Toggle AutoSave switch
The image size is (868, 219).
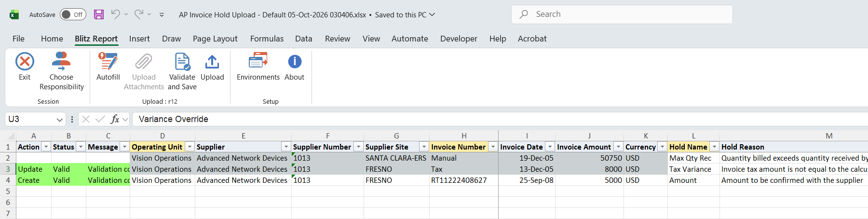click(x=73, y=14)
